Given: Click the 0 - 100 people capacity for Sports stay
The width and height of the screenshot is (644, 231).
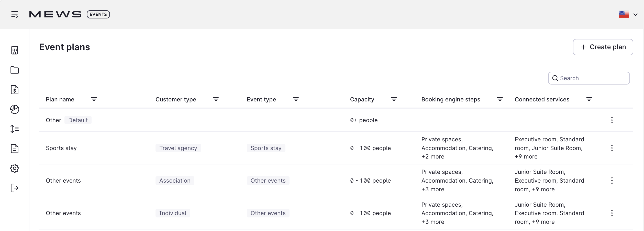Looking at the screenshot, I should pyautogui.click(x=371, y=148).
